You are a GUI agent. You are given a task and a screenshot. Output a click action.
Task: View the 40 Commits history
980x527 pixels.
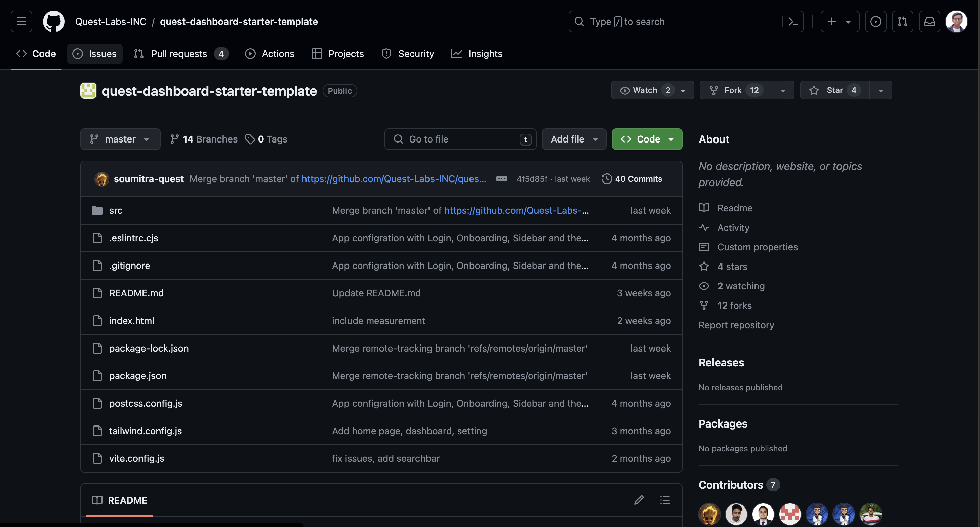pyautogui.click(x=632, y=179)
